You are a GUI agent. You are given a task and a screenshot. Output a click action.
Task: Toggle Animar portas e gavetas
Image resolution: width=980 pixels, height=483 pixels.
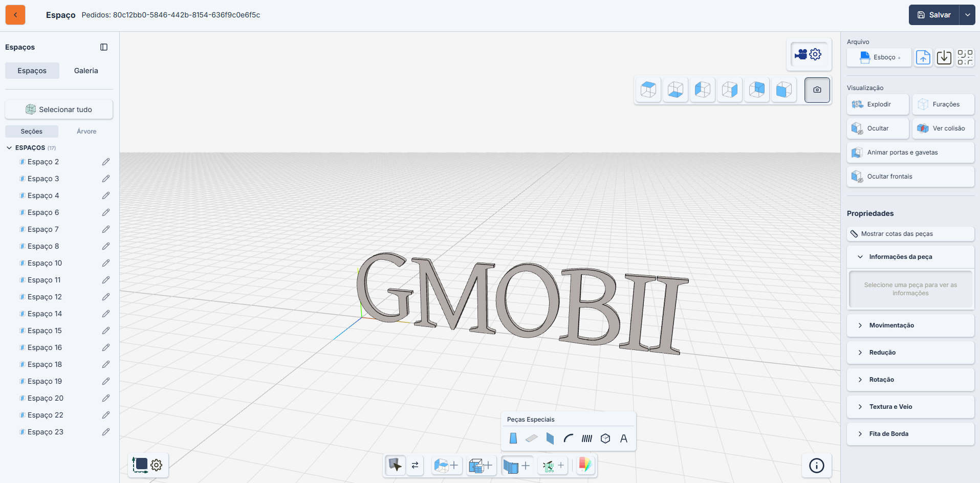[910, 152]
